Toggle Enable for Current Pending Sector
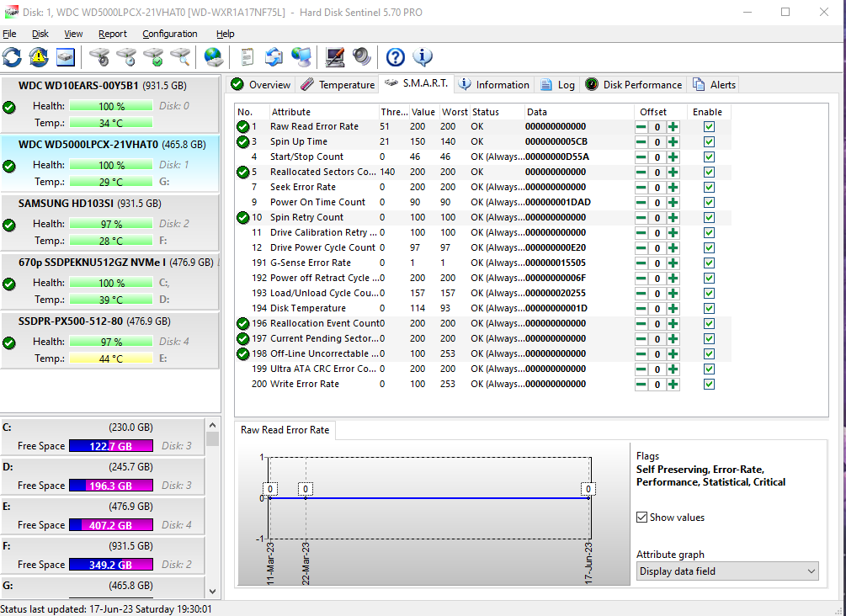846x616 pixels. [x=709, y=339]
